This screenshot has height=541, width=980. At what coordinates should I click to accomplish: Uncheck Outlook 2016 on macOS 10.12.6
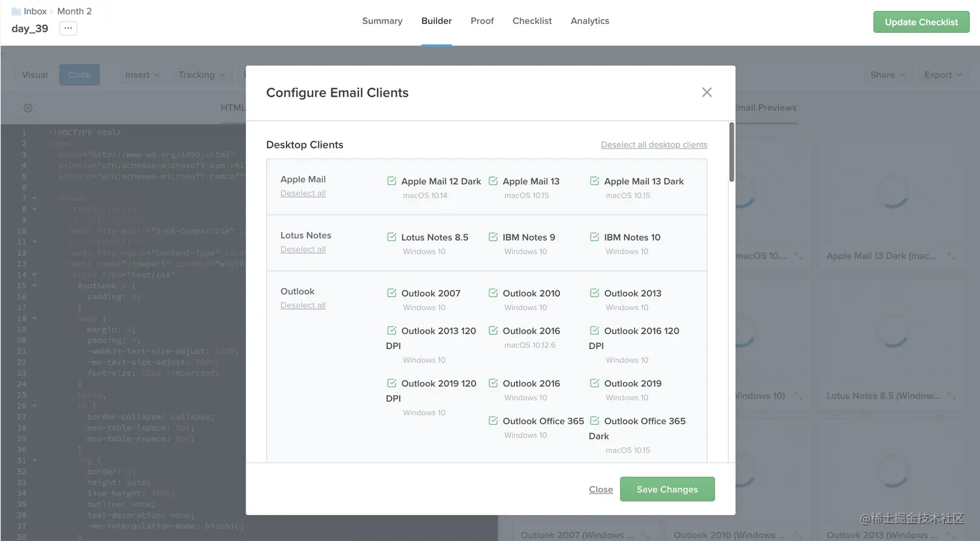point(493,330)
